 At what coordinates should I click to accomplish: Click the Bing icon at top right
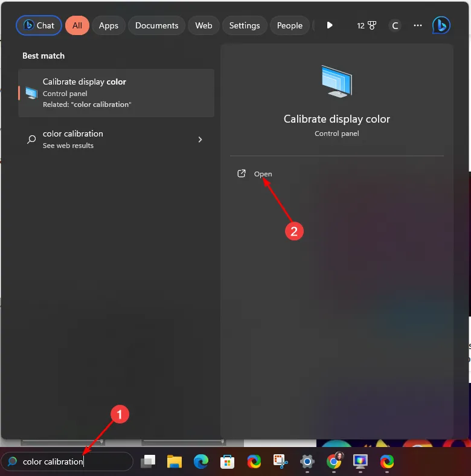point(441,25)
